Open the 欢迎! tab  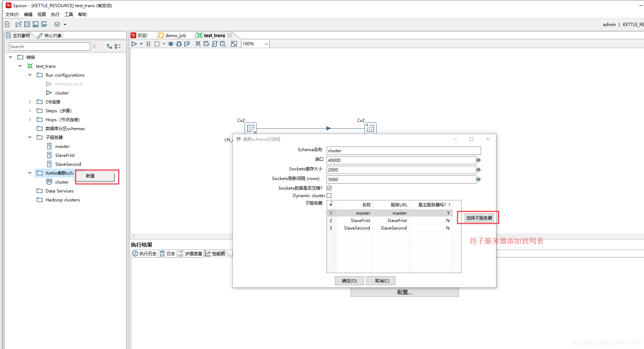tap(140, 35)
